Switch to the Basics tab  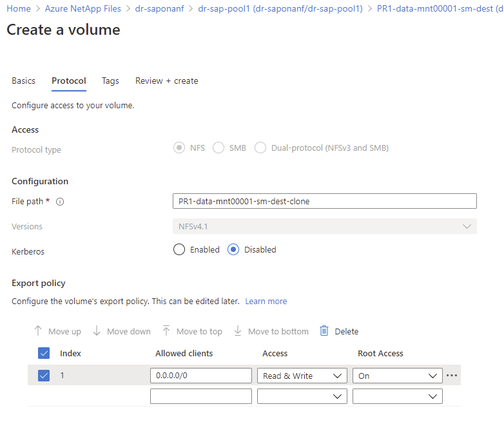(x=24, y=81)
